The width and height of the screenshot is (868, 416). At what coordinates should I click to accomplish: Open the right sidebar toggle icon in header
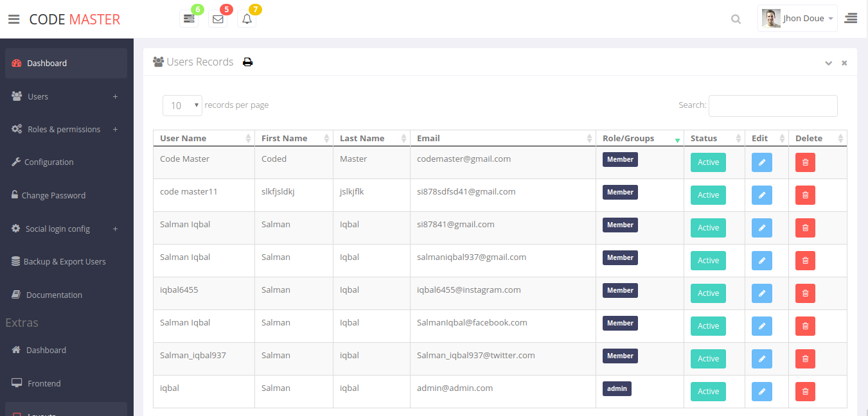coord(851,19)
